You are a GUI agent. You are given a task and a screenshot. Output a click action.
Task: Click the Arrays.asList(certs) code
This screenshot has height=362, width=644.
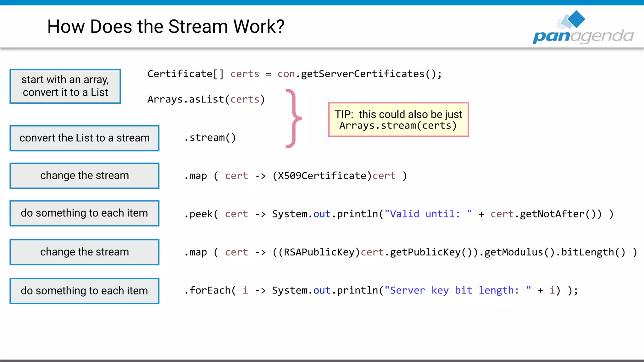[206, 99]
